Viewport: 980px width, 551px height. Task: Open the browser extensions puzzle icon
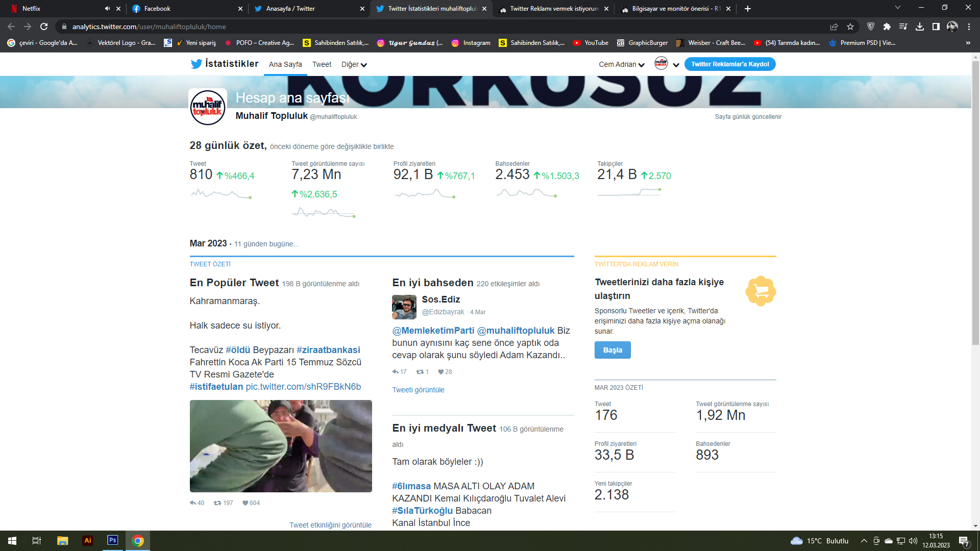[x=887, y=27]
